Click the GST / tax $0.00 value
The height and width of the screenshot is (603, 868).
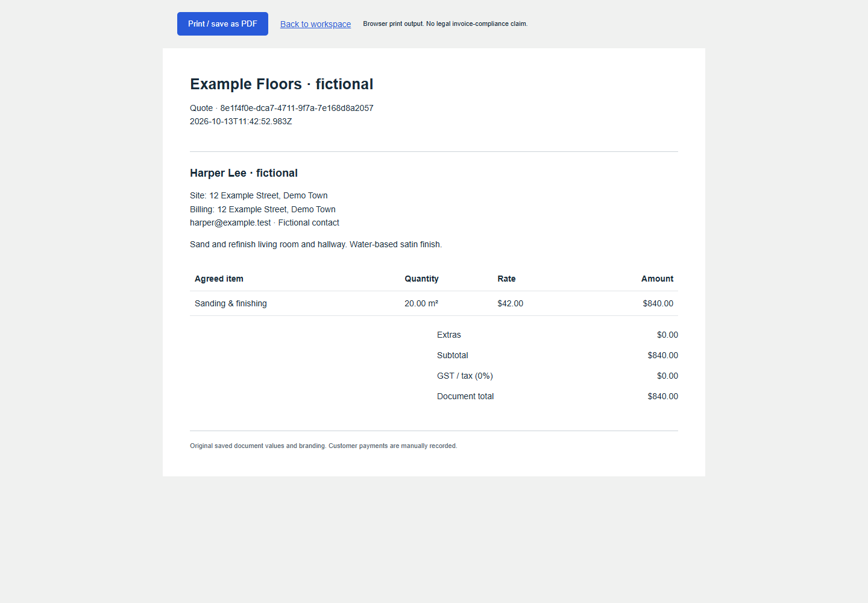(667, 376)
